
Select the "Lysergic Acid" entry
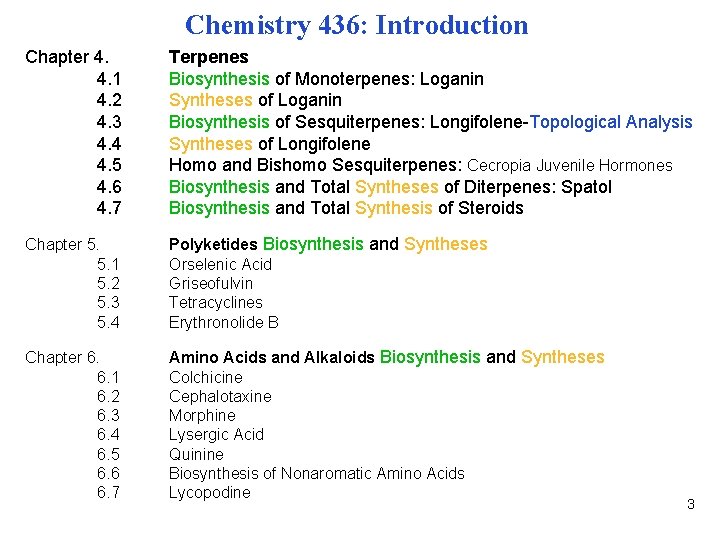216,435
